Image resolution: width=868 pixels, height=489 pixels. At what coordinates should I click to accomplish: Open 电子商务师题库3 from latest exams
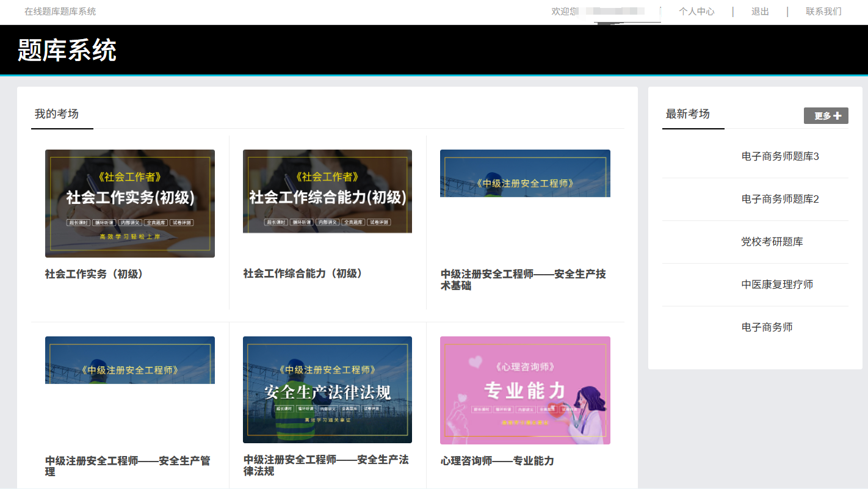[780, 157]
